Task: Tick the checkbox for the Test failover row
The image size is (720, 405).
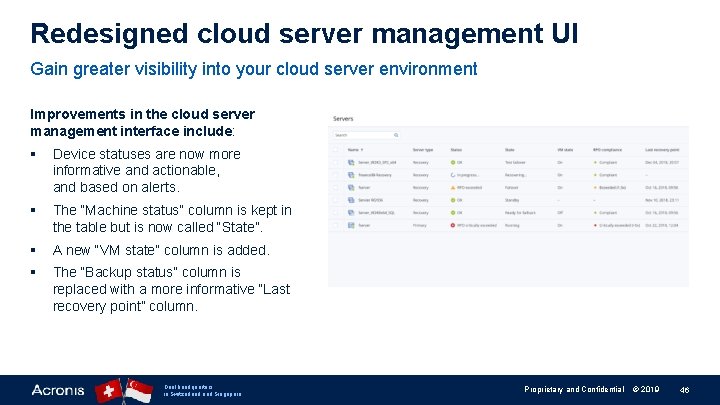Action: coord(335,162)
